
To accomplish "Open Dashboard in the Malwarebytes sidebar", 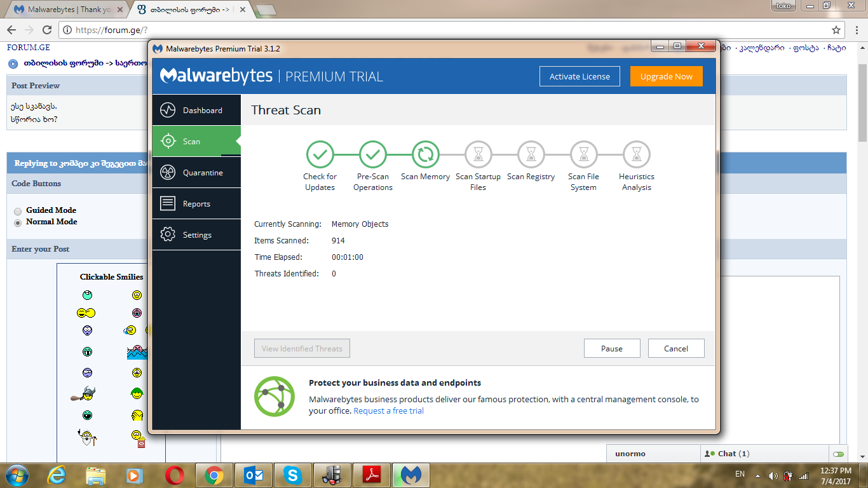I will (x=196, y=110).
